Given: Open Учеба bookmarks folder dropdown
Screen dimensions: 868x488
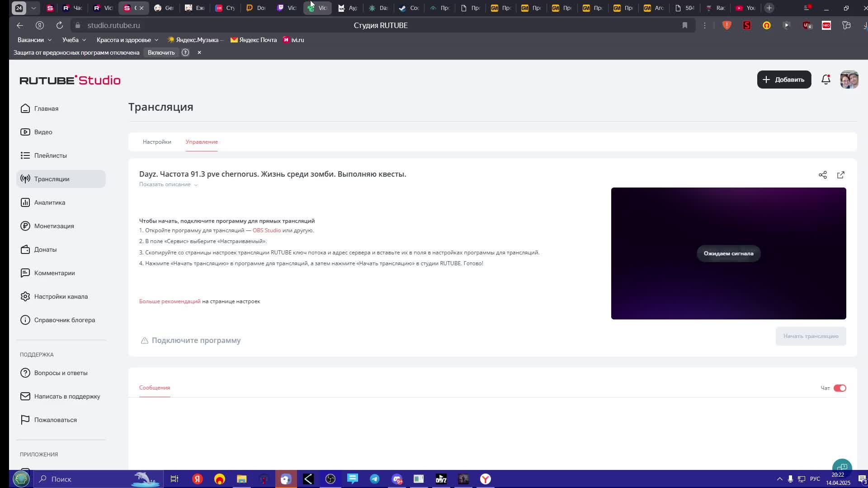Looking at the screenshot, I should [x=74, y=40].
